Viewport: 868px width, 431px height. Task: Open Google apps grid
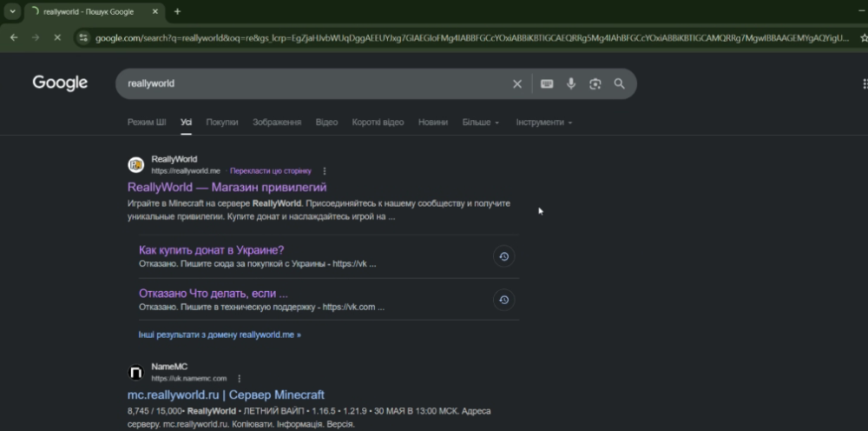click(865, 83)
